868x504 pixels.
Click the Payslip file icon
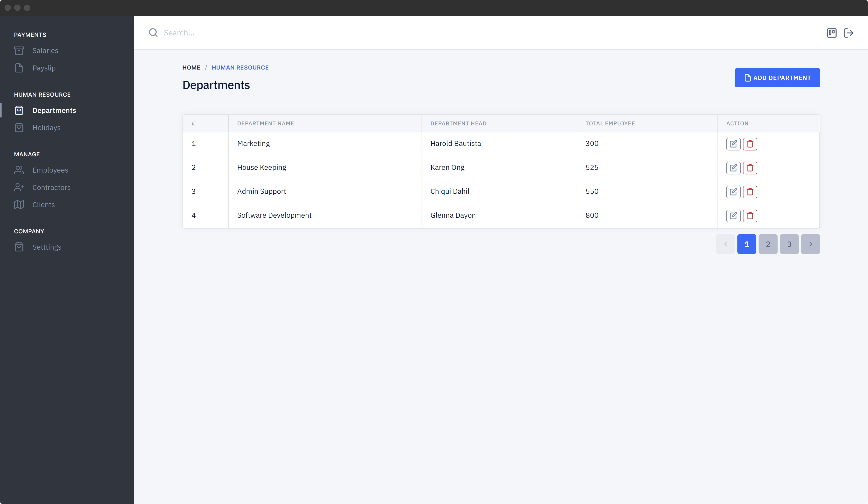(19, 68)
